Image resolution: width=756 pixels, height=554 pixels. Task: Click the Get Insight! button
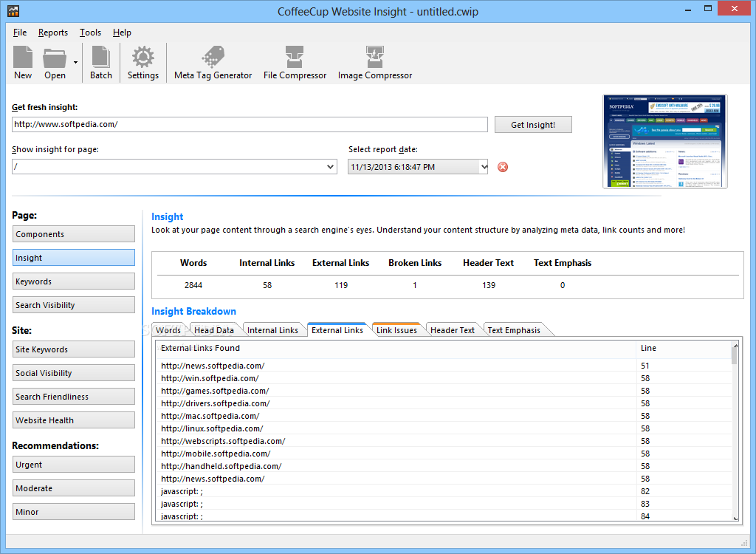pos(533,125)
